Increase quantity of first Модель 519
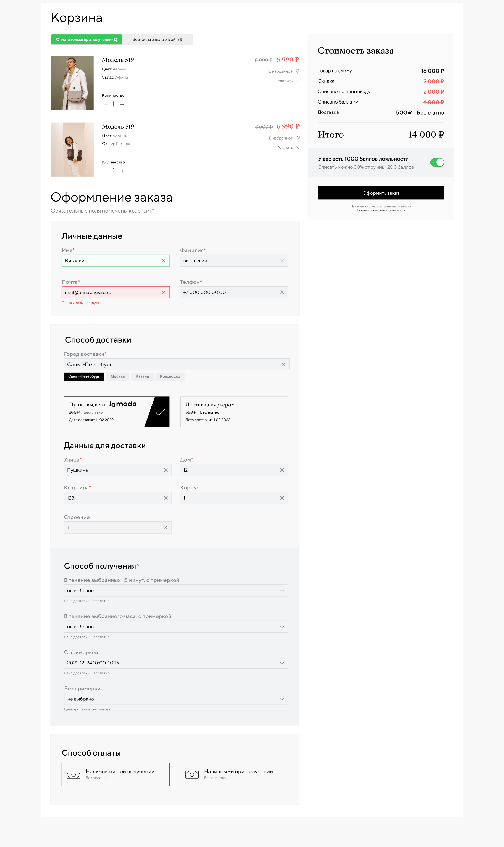This screenshot has height=847, width=504. (x=122, y=104)
